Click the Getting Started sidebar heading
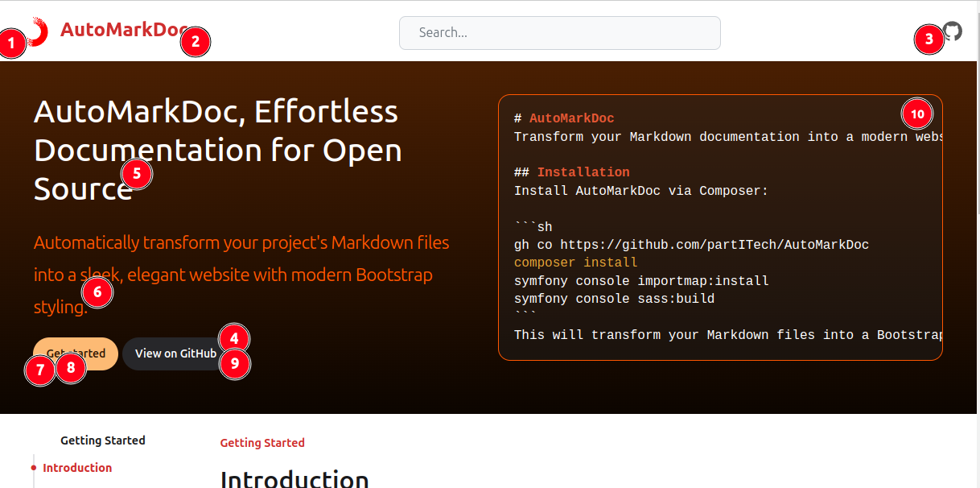 103,440
